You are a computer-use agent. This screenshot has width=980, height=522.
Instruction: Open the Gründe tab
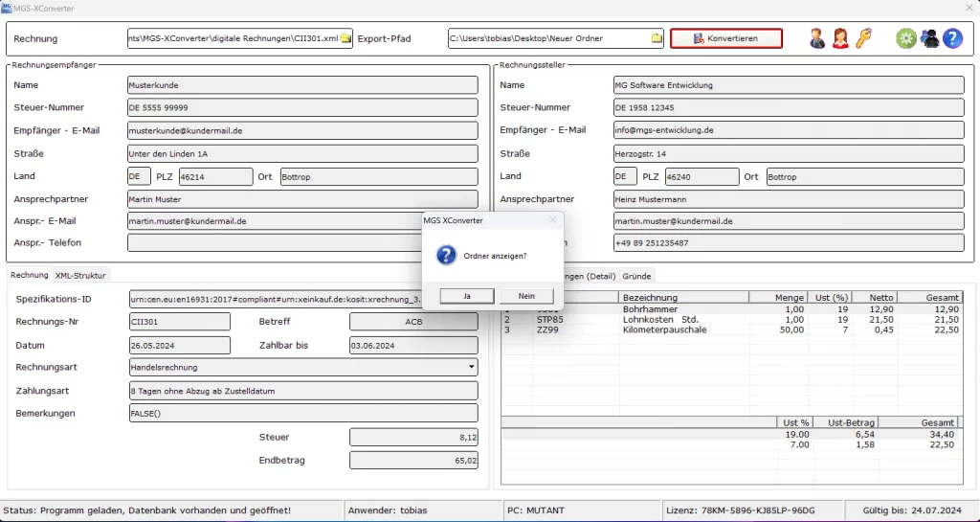click(x=636, y=276)
